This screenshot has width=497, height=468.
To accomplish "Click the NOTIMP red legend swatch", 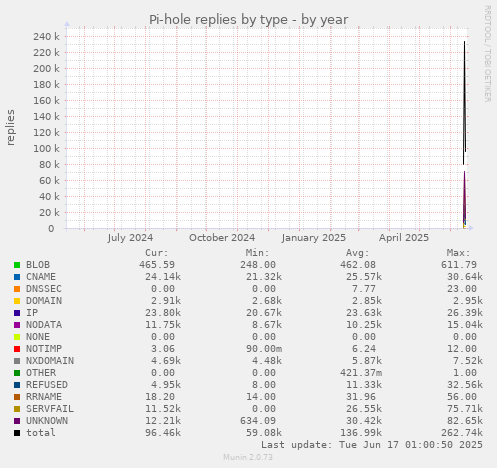I will 17,349.
